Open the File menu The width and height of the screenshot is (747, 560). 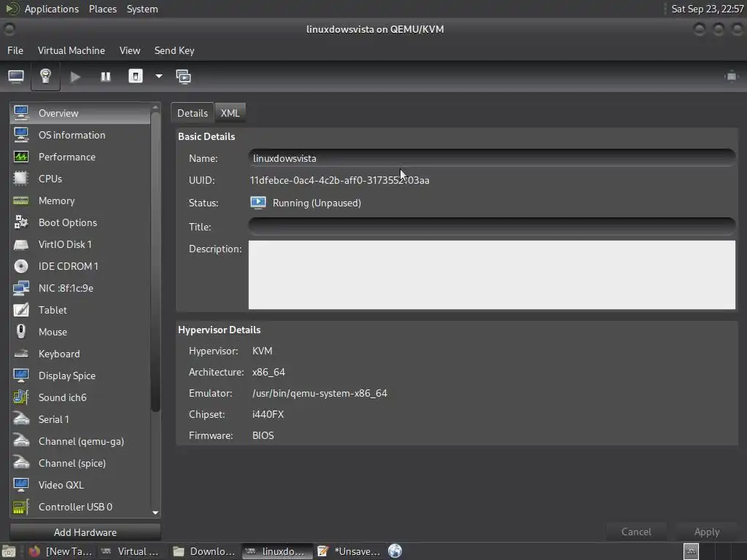click(15, 50)
